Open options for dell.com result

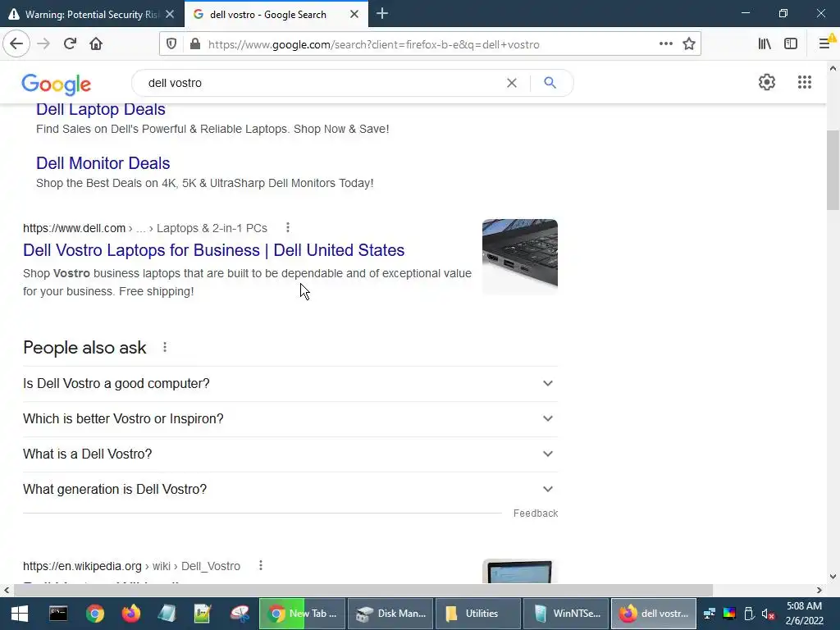coord(288,228)
